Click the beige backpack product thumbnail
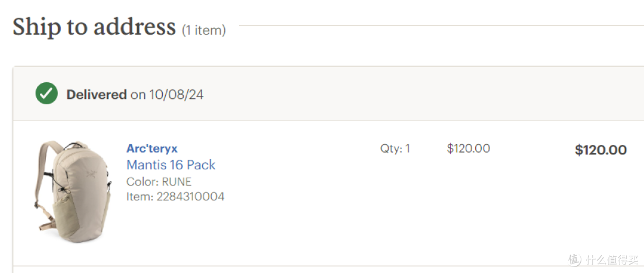The height and width of the screenshot is (273, 644). coord(72,191)
